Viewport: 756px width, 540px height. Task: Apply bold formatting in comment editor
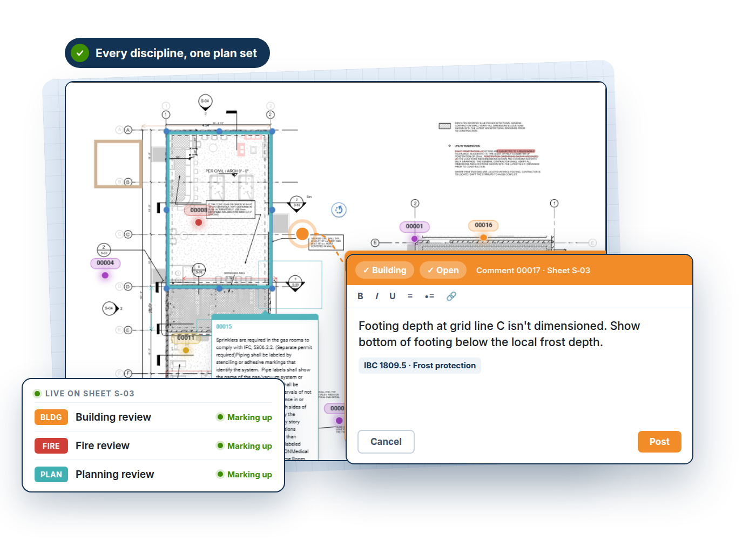point(360,296)
